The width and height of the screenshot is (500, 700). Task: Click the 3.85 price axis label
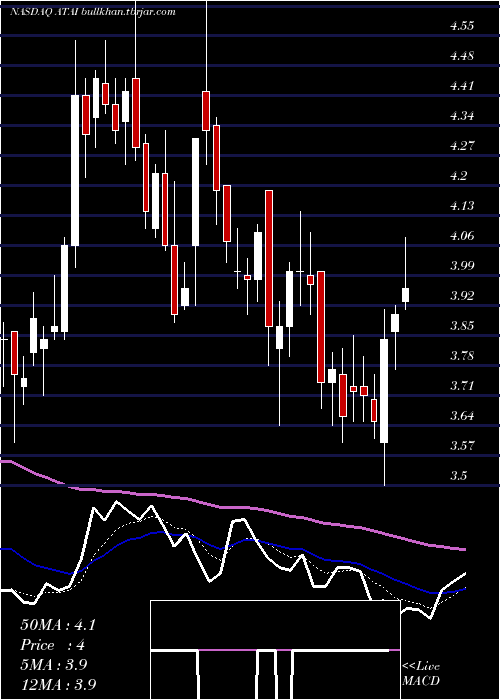pyautogui.click(x=461, y=325)
